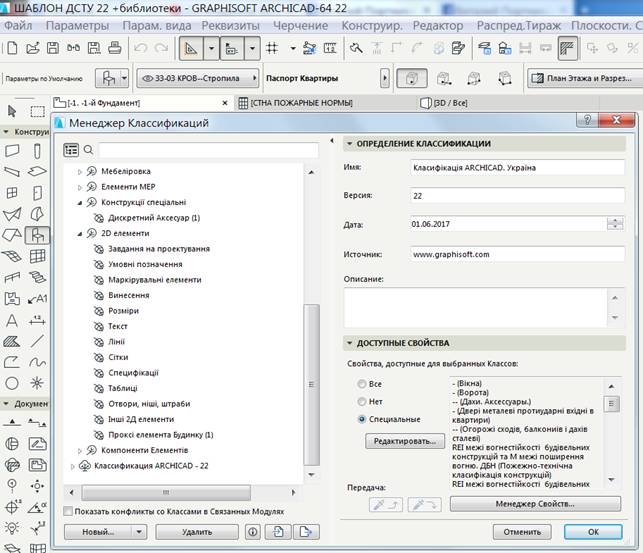643x553 pixels.
Task: Select the Column tool in toolbox
Action: pyautogui.click(x=37, y=151)
